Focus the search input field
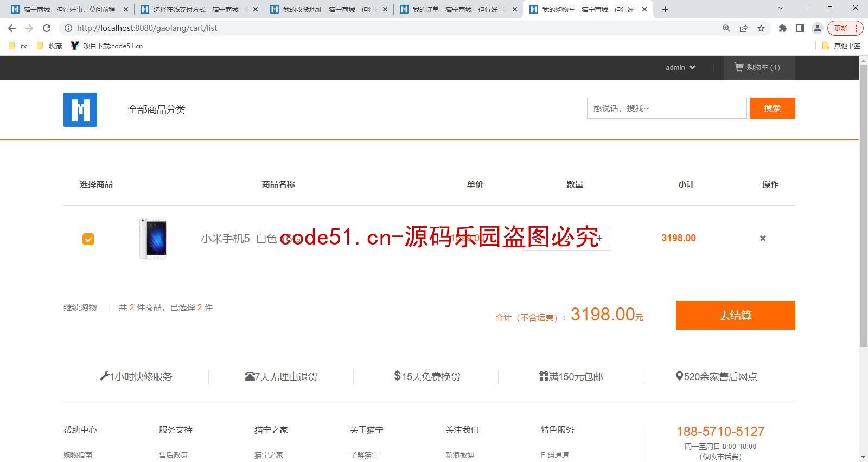868x462 pixels. pyautogui.click(x=667, y=108)
